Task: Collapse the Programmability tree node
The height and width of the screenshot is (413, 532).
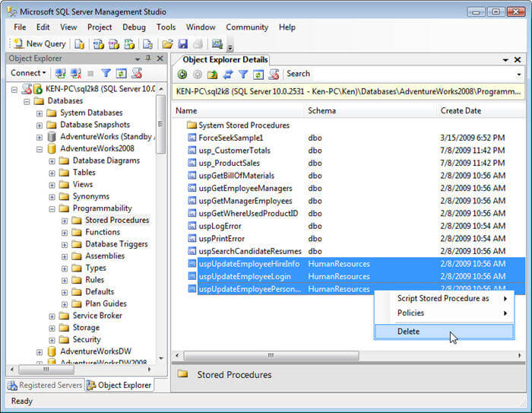Action: pyautogui.click(x=52, y=208)
